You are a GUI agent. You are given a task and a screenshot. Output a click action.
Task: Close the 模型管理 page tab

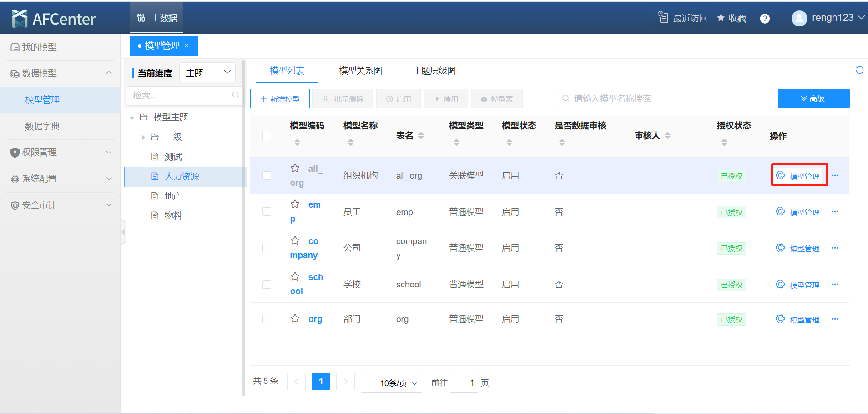(187, 46)
